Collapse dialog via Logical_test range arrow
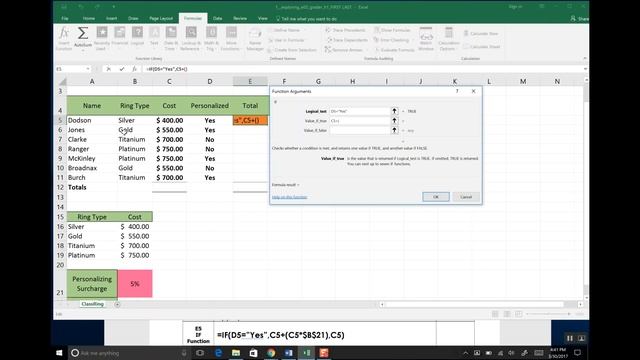The image size is (640, 360). coord(394,111)
